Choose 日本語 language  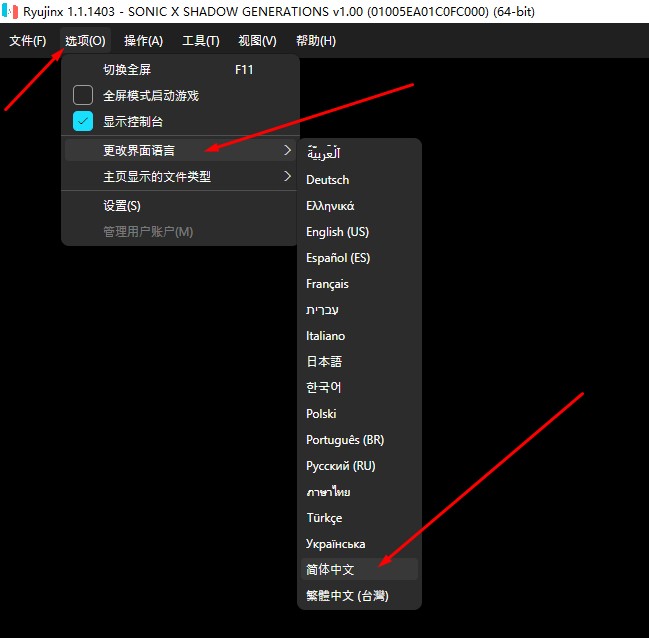359,362
